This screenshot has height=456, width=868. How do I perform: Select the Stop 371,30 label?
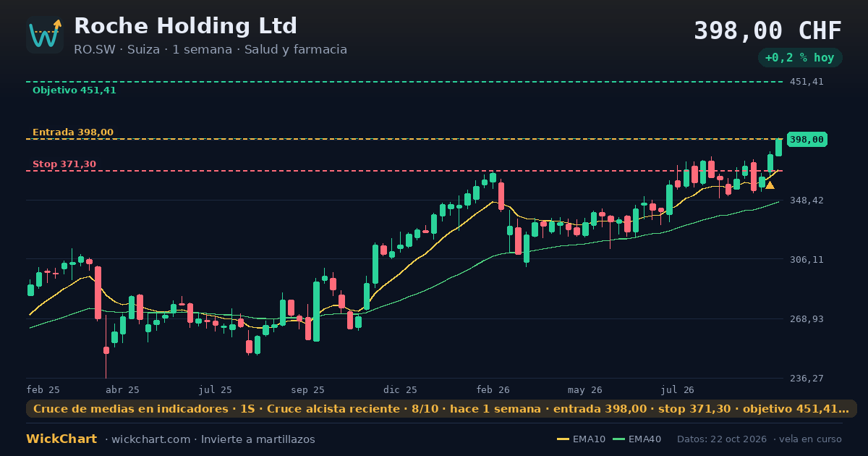pyautogui.click(x=64, y=164)
